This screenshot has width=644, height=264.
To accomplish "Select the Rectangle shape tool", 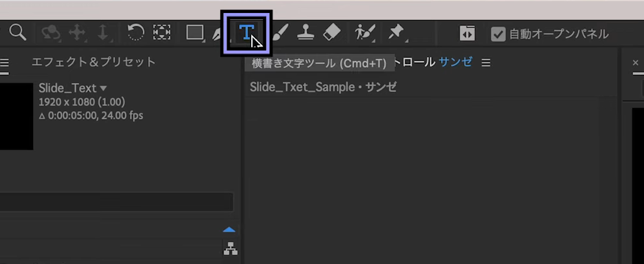I will pyautogui.click(x=195, y=32).
